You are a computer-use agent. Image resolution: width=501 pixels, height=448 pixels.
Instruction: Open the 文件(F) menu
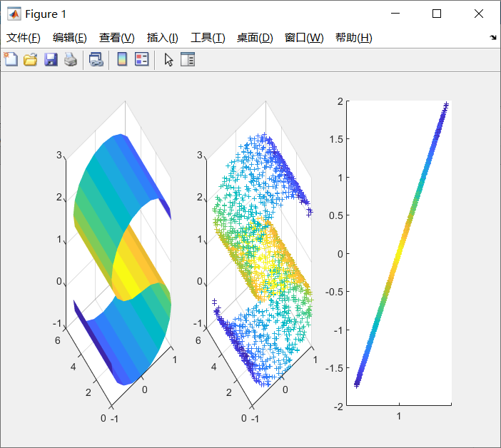click(24, 38)
